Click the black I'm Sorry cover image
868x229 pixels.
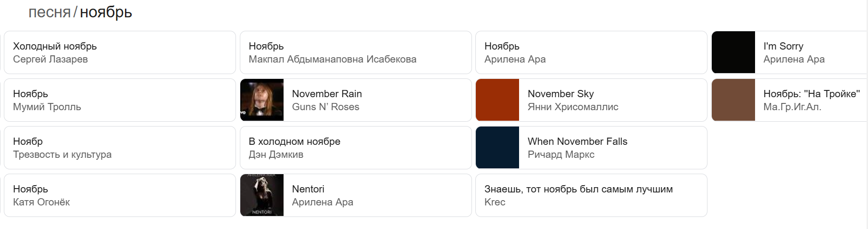(x=733, y=52)
